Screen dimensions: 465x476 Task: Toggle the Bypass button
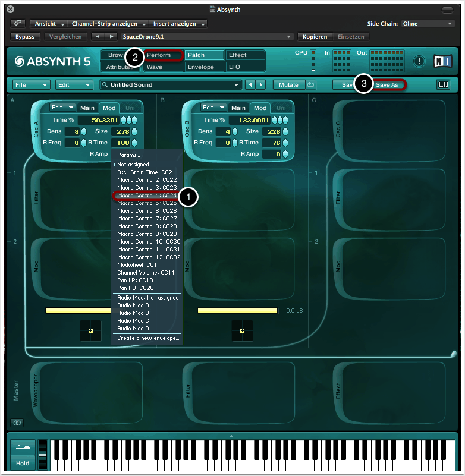(25, 36)
